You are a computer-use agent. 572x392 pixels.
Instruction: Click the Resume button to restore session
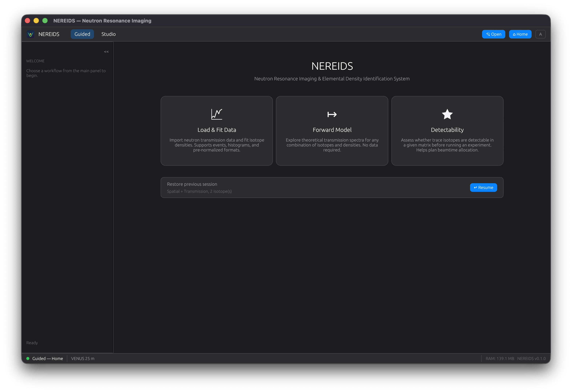(x=483, y=187)
